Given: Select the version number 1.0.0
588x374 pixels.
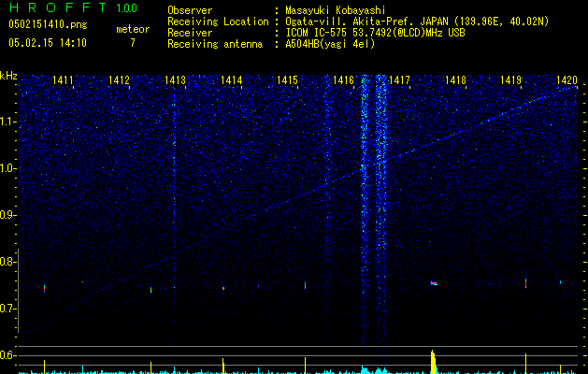Looking at the screenshot, I should tap(126, 7).
